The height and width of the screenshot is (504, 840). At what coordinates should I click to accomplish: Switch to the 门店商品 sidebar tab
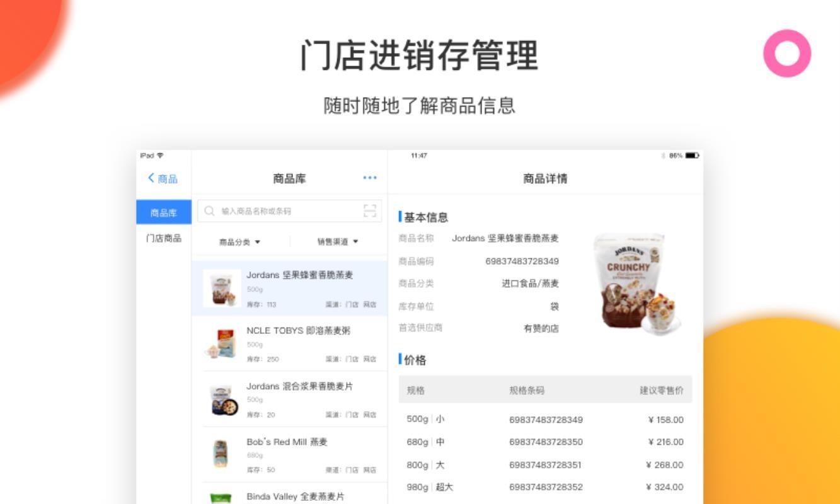163,238
